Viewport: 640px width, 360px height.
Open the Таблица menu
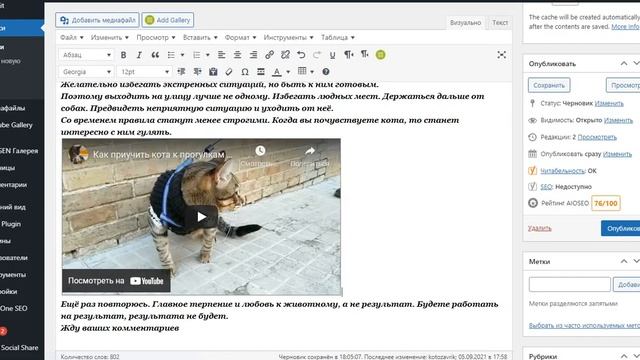[x=338, y=37]
